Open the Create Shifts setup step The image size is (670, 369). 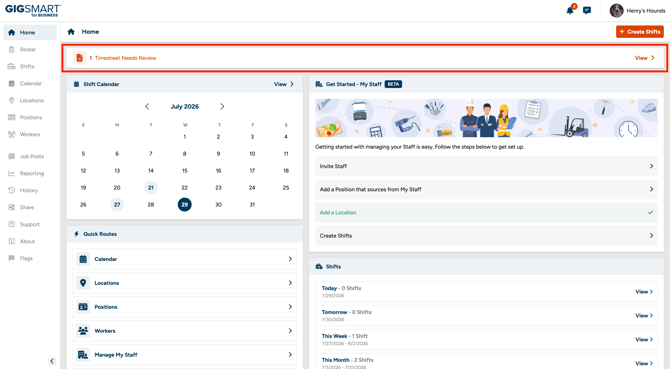coord(486,236)
